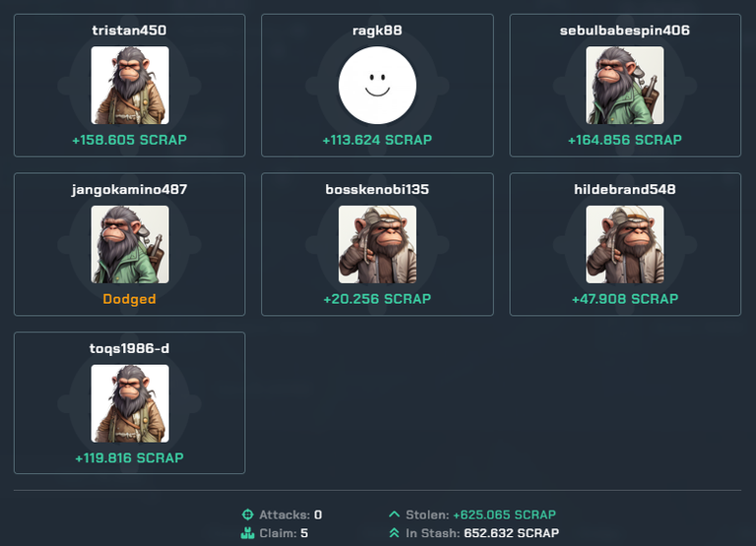Click the +119.816 SCRAP result
This screenshot has height=546, width=756.
click(129, 458)
